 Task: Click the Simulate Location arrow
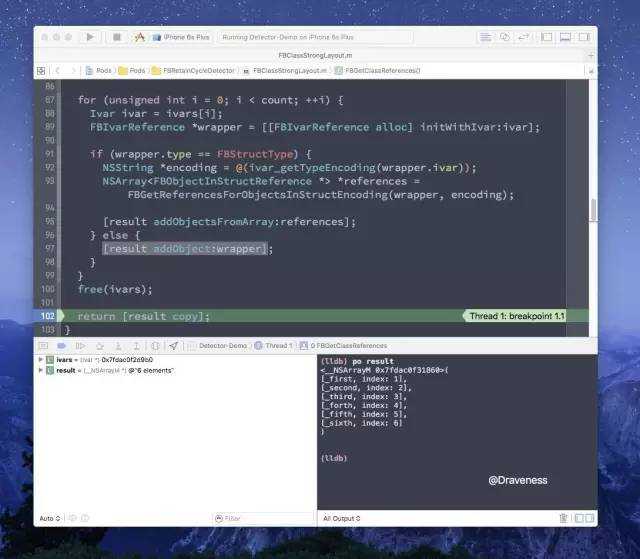pos(173,346)
